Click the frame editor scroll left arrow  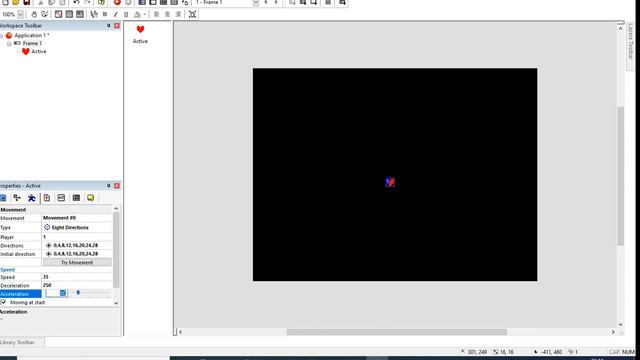pos(180,332)
